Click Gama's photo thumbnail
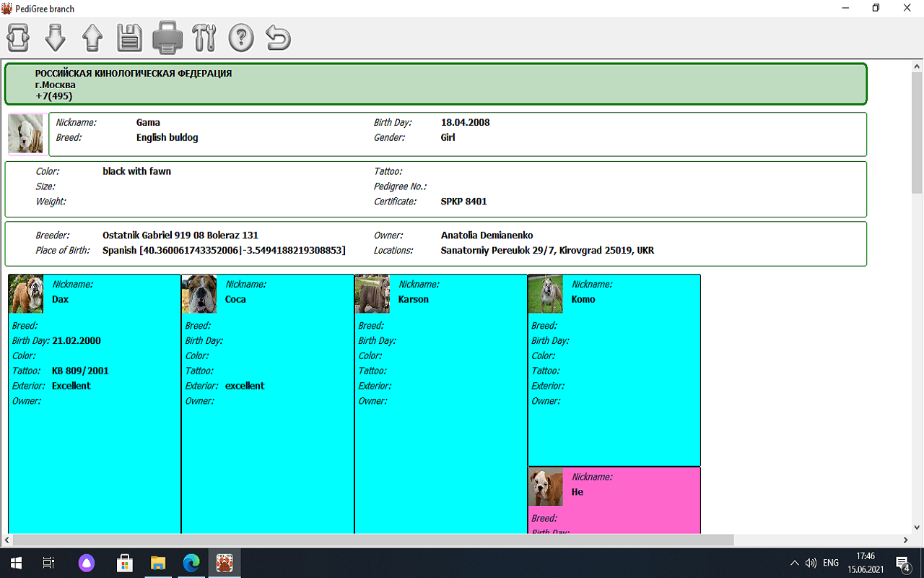Screen dimensions: 924x578 point(26,134)
